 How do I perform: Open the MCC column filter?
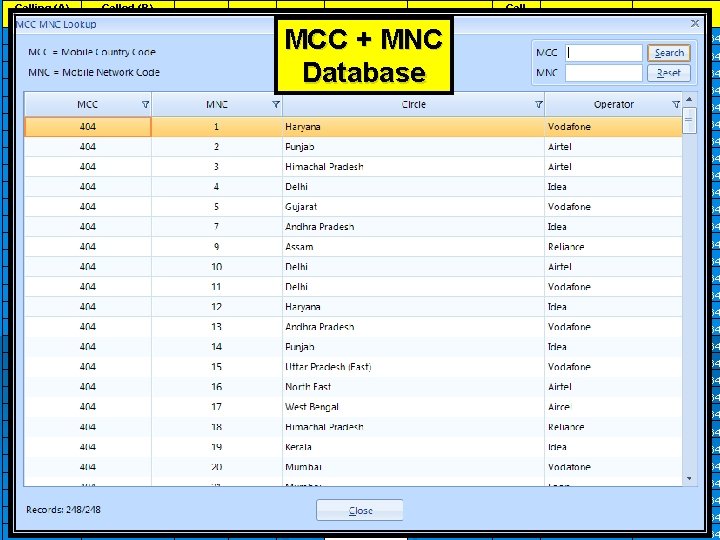pos(146,105)
